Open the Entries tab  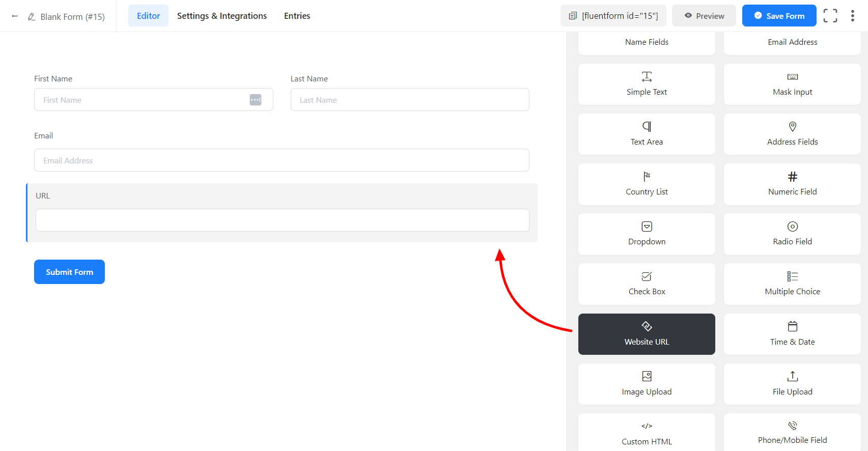[297, 16]
